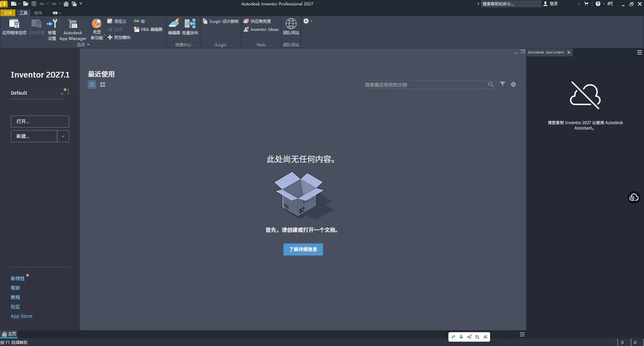Expand quick access toolbar customize arrow
This screenshot has width=644, height=346.
[81, 4]
